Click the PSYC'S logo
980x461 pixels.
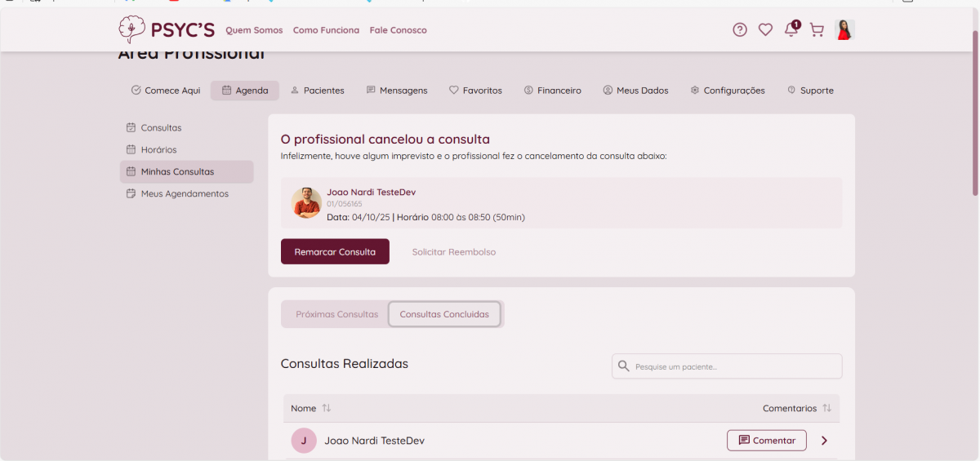(x=167, y=30)
